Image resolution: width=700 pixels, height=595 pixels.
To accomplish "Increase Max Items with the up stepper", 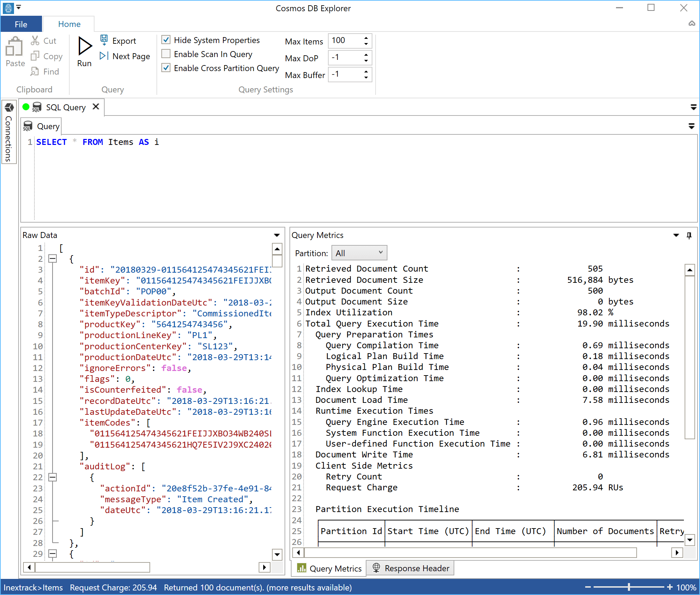I will point(366,37).
